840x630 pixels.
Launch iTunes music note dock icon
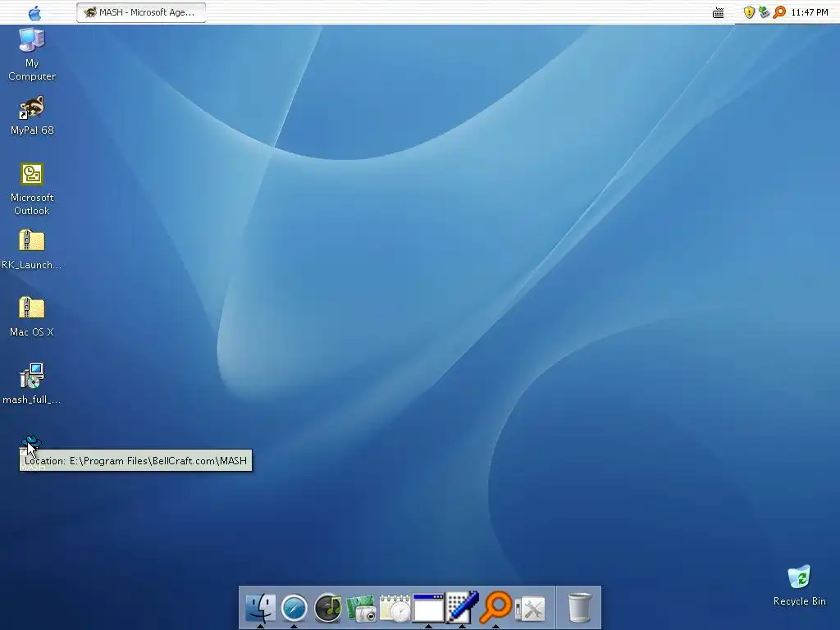[328, 608]
